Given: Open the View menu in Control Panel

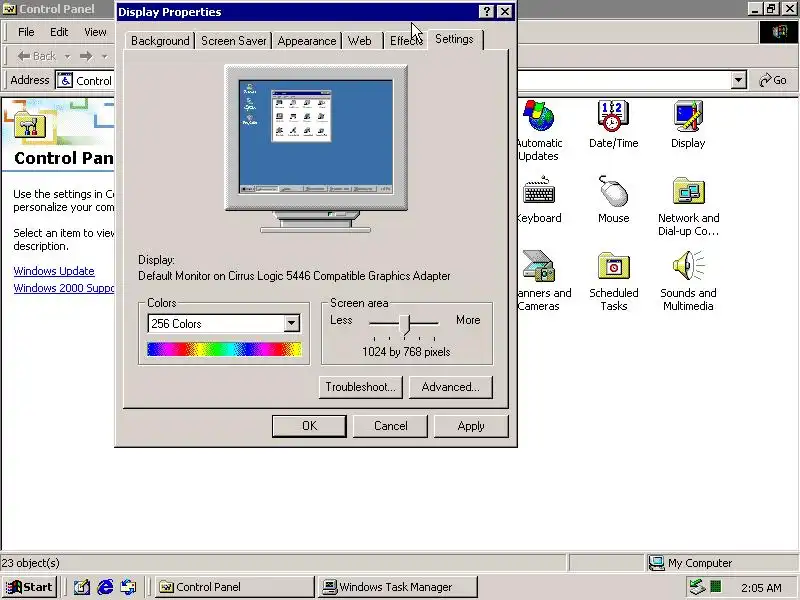Looking at the screenshot, I should [95, 32].
